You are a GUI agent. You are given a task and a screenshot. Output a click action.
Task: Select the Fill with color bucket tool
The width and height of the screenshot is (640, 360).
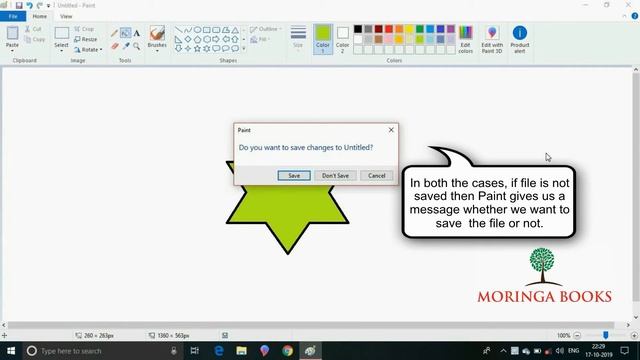[126, 33]
